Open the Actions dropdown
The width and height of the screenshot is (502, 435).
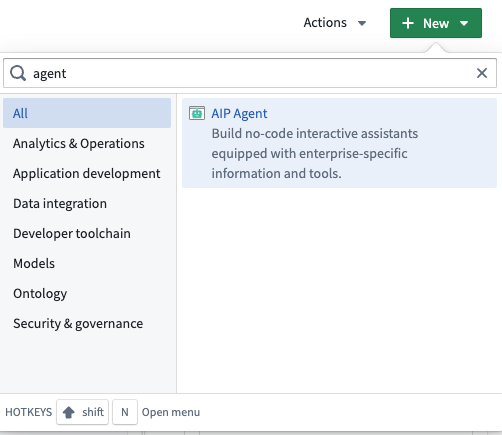click(x=335, y=23)
